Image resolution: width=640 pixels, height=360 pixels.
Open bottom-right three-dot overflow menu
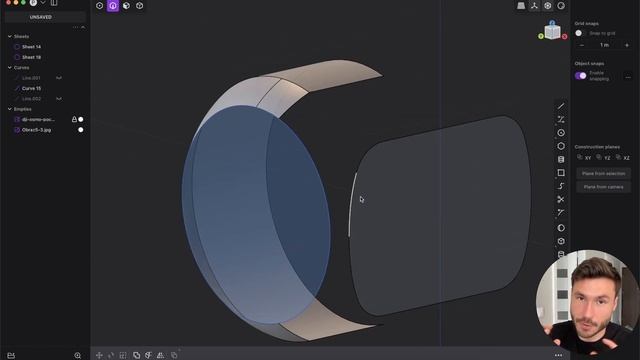point(558,356)
